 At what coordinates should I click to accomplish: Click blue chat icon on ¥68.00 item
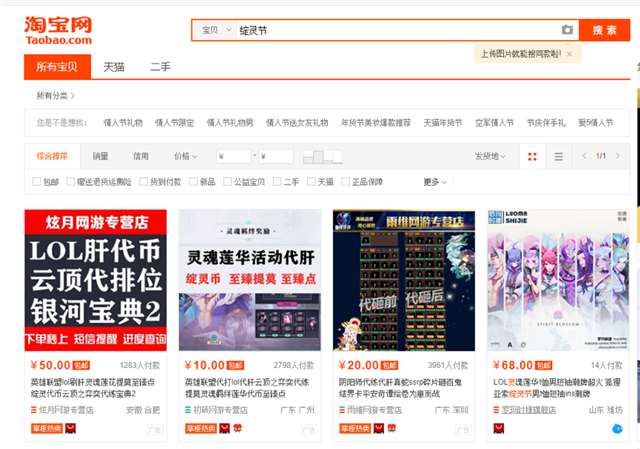click(x=617, y=429)
